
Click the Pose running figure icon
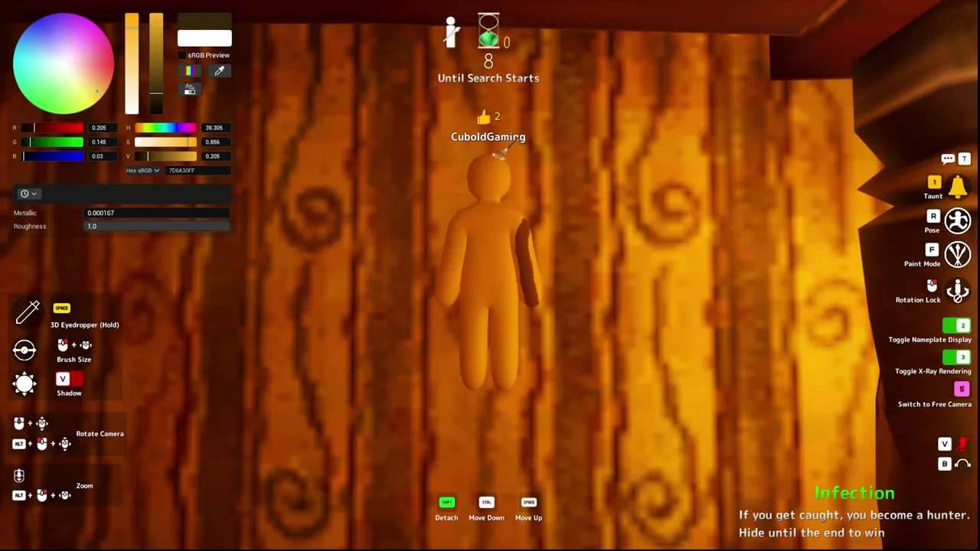[x=957, y=220]
